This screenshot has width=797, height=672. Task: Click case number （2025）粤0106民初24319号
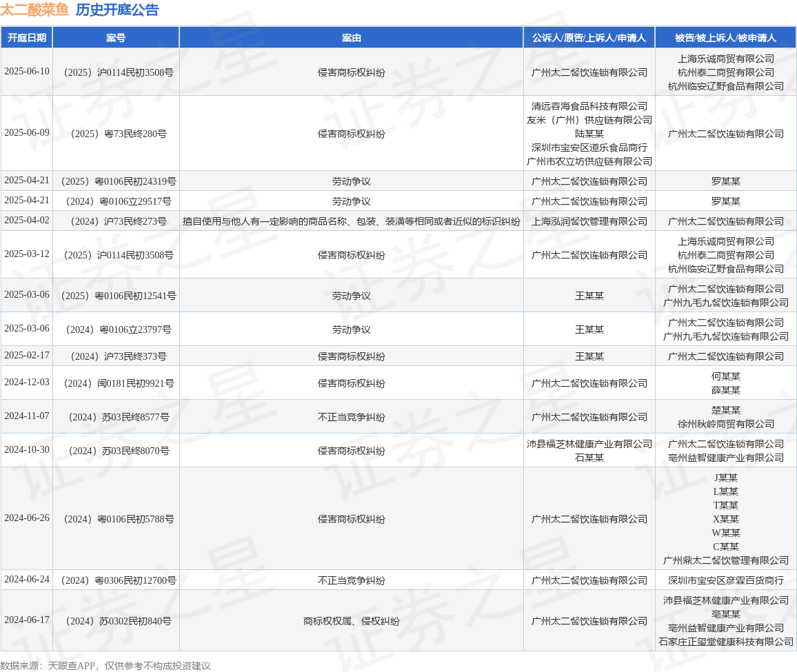point(119,181)
